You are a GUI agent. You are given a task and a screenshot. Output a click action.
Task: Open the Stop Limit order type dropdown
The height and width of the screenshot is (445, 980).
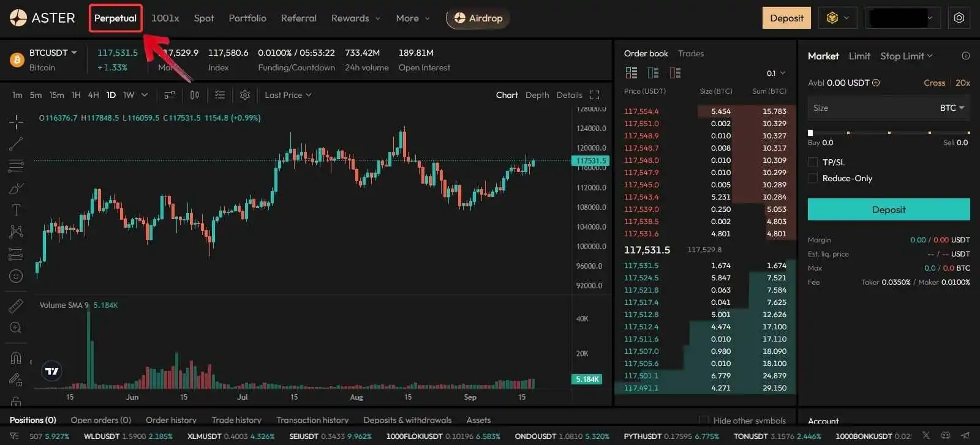coord(907,56)
